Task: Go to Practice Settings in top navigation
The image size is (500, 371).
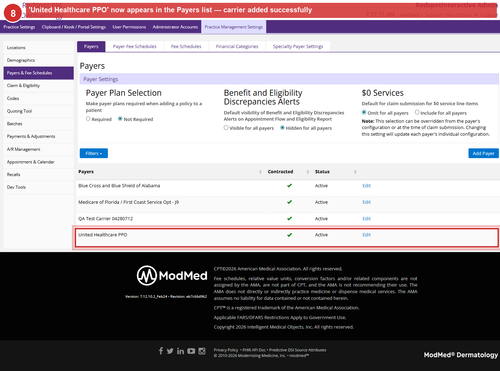Action: [x=19, y=27]
